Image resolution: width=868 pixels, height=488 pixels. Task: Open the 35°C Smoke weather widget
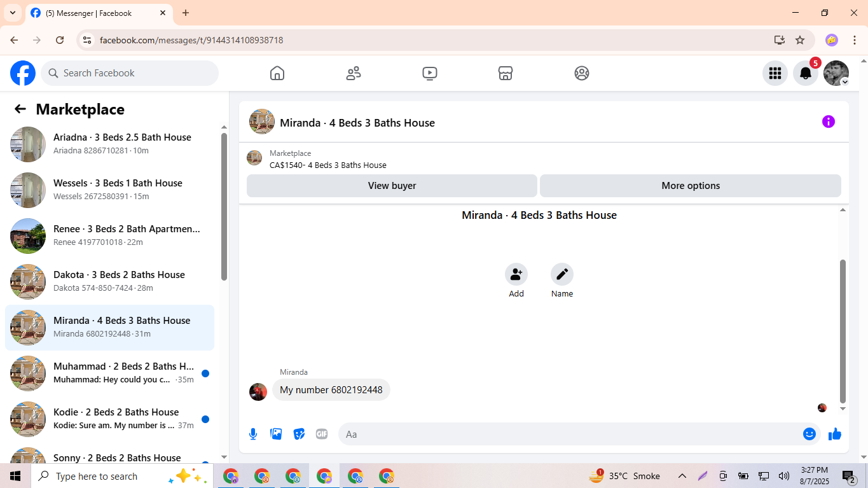tap(625, 476)
